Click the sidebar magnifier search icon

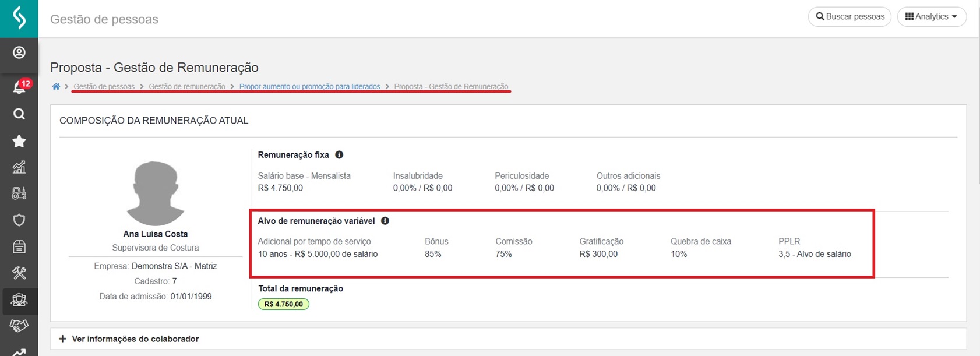pos(19,114)
